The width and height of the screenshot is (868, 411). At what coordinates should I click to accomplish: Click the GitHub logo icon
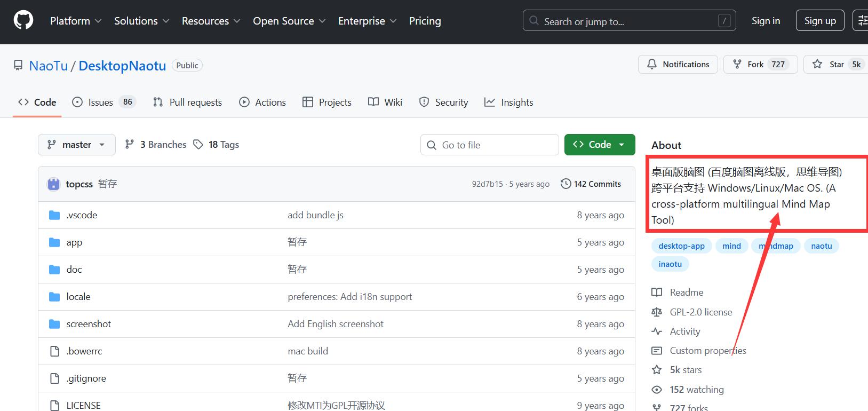[x=23, y=21]
